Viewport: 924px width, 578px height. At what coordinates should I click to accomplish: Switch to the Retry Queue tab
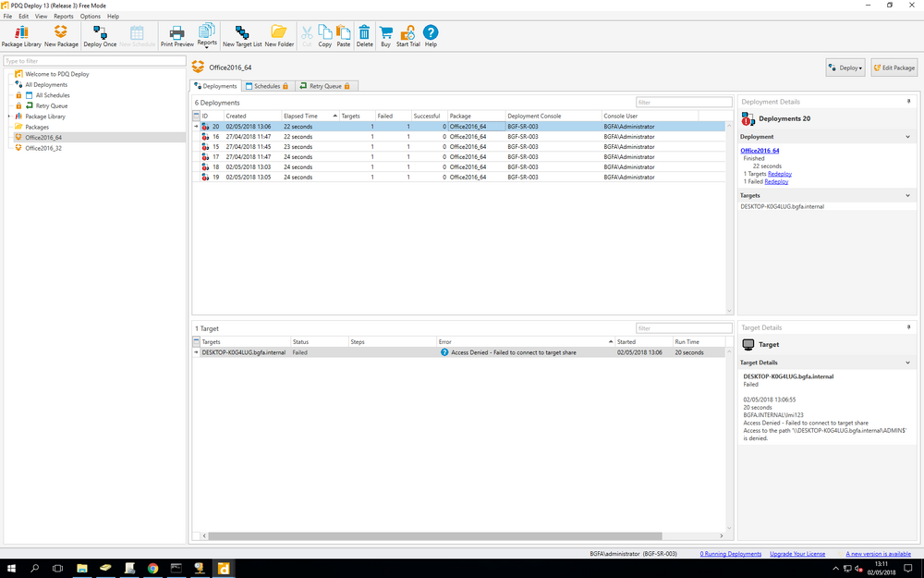click(x=324, y=86)
